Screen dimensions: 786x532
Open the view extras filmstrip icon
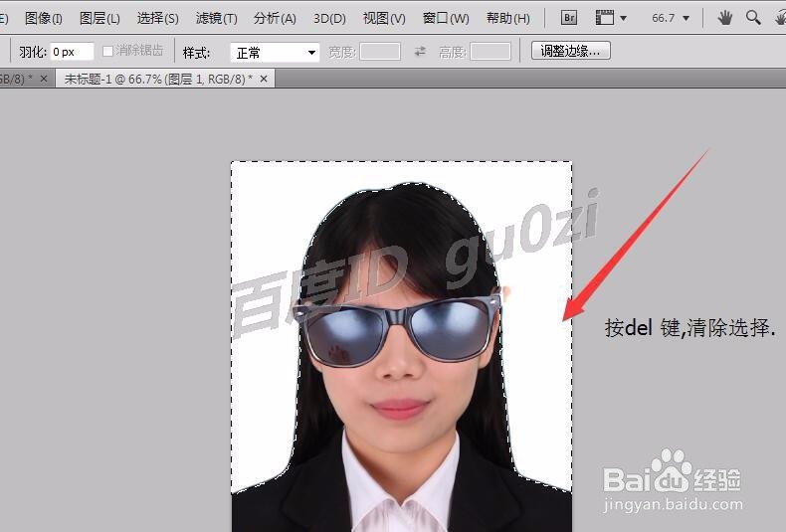[x=605, y=18]
